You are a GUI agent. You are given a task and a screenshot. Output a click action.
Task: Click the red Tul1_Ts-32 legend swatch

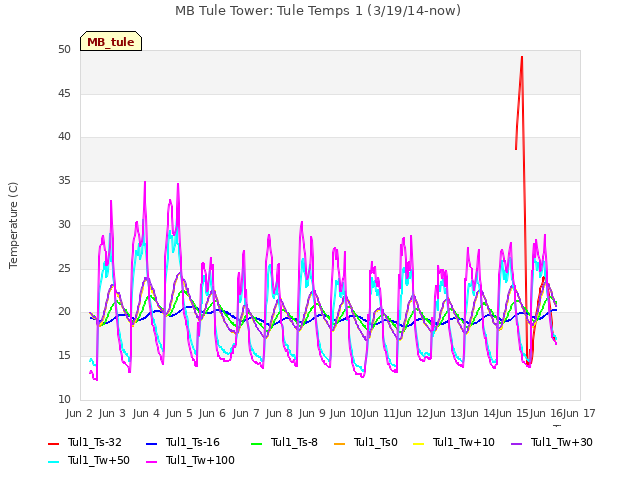(53, 443)
